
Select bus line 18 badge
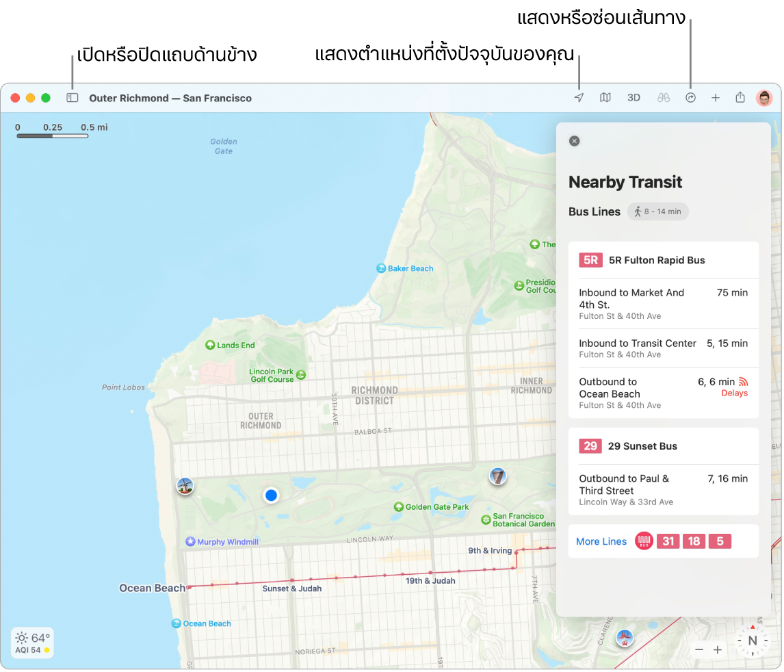[694, 541]
